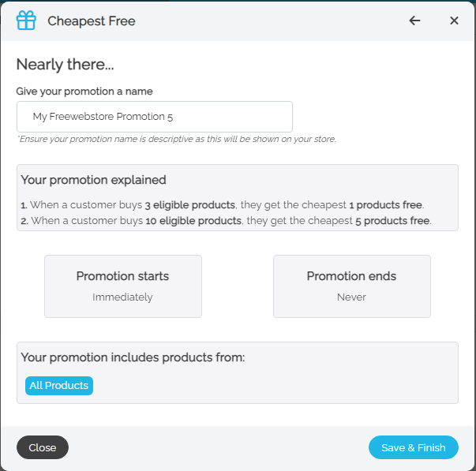The width and height of the screenshot is (476, 471).
Task: Click 'Your promotion explained' heading
Action: tap(93, 180)
